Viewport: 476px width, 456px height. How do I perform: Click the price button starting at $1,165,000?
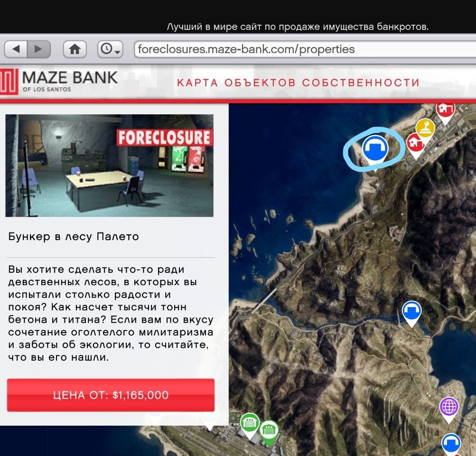[x=111, y=395]
